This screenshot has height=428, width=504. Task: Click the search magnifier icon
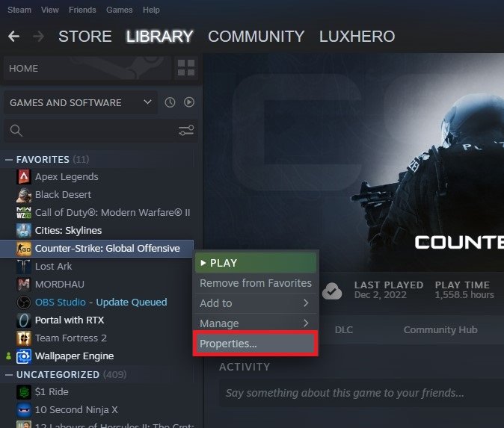(16, 131)
